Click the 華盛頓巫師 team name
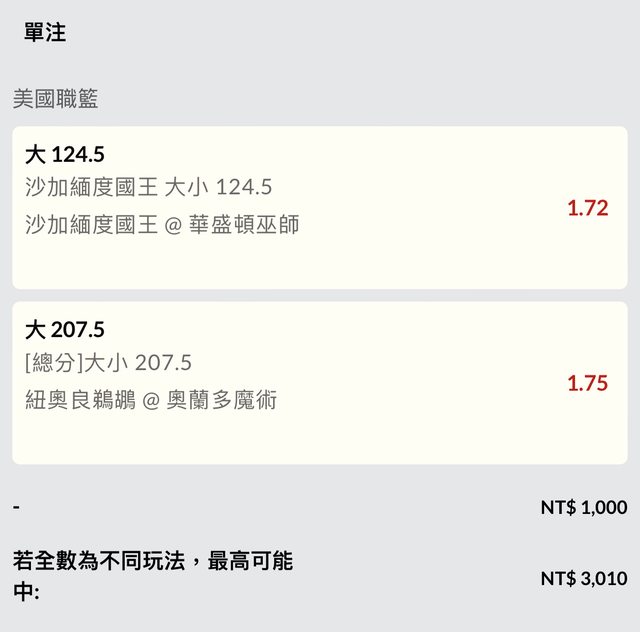The image size is (640, 632). [x=244, y=225]
